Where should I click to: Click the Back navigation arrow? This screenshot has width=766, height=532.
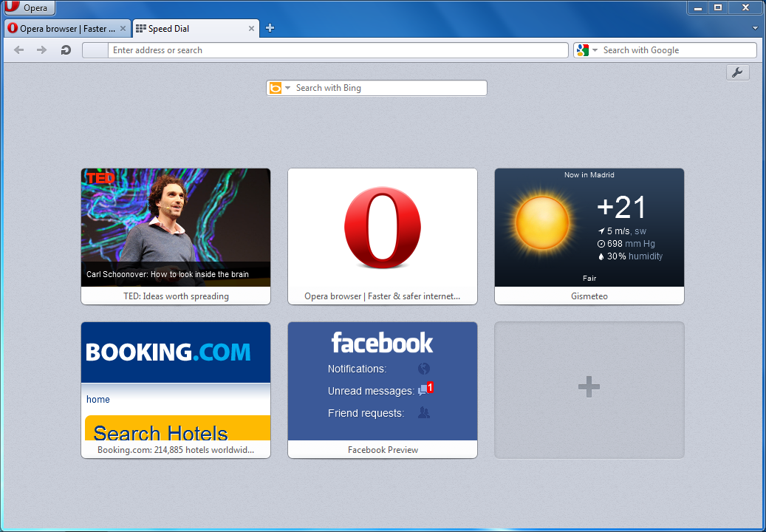pyautogui.click(x=19, y=50)
